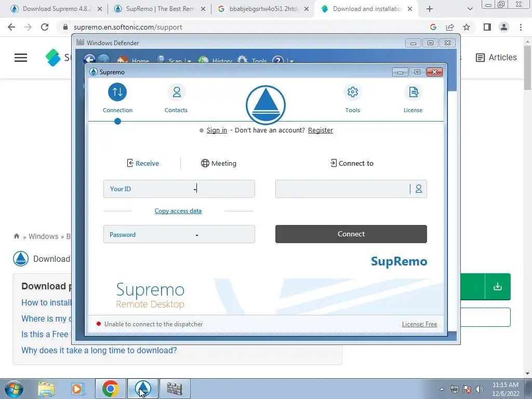Image resolution: width=532 pixels, height=399 pixels.
Task: Click the address bar URL
Action: click(128, 27)
